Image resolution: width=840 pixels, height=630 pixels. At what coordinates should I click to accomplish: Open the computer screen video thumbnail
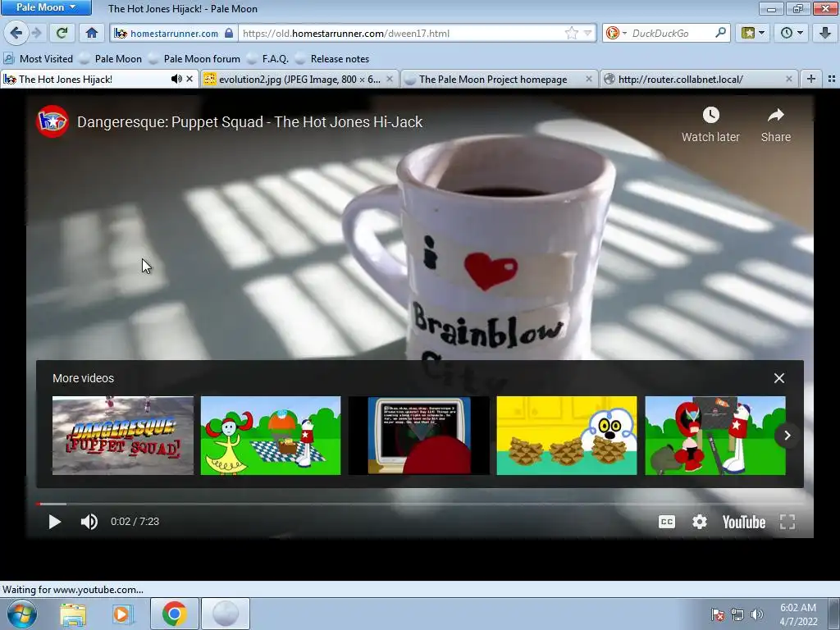pyautogui.click(x=419, y=436)
